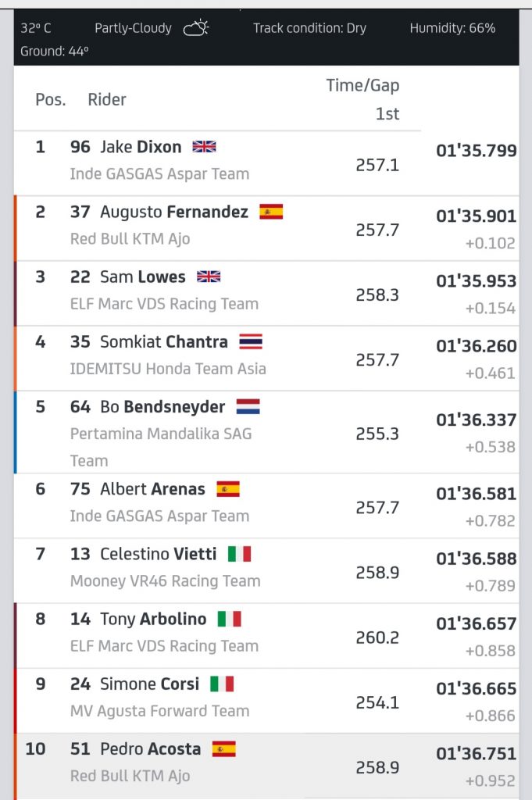The image size is (532, 800).
Task: Click Spanish flag beside Albert Arenas
Action: tap(228, 489)
